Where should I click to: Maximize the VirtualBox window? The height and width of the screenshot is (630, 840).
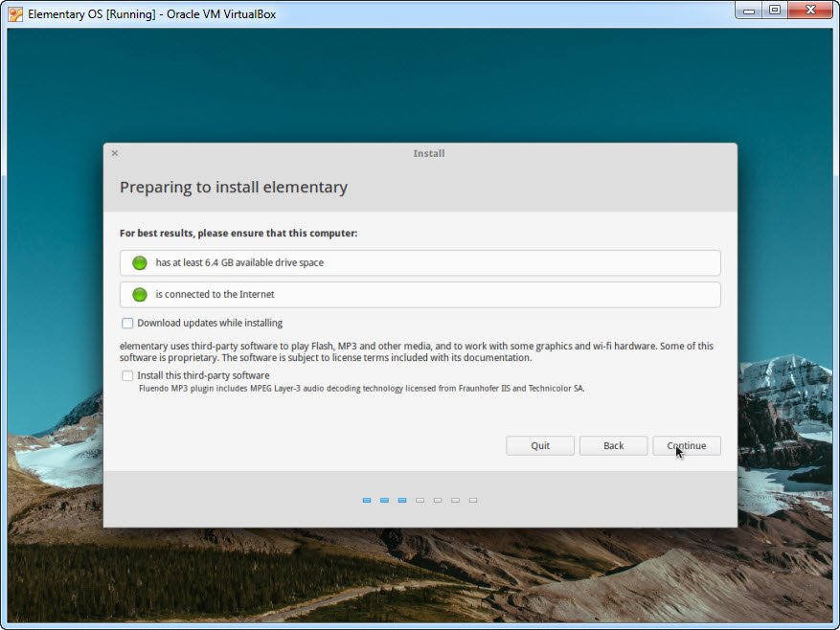coord(775,11)
